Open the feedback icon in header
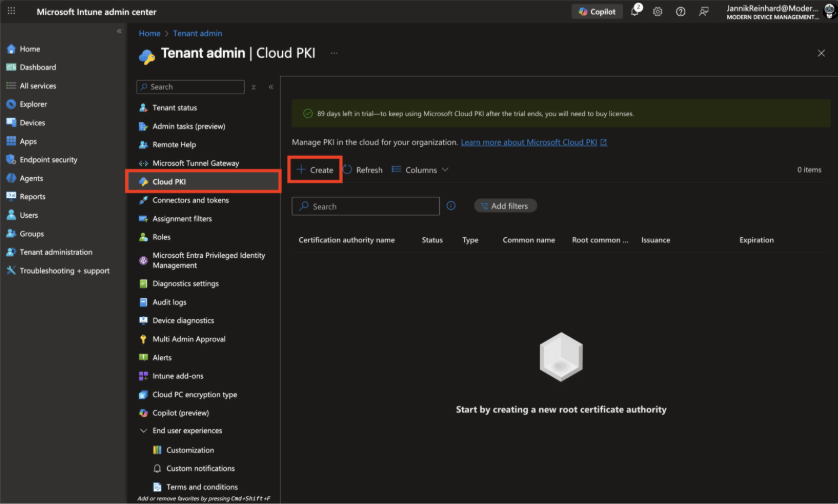The image size is (838, 504). pos(704,12)
